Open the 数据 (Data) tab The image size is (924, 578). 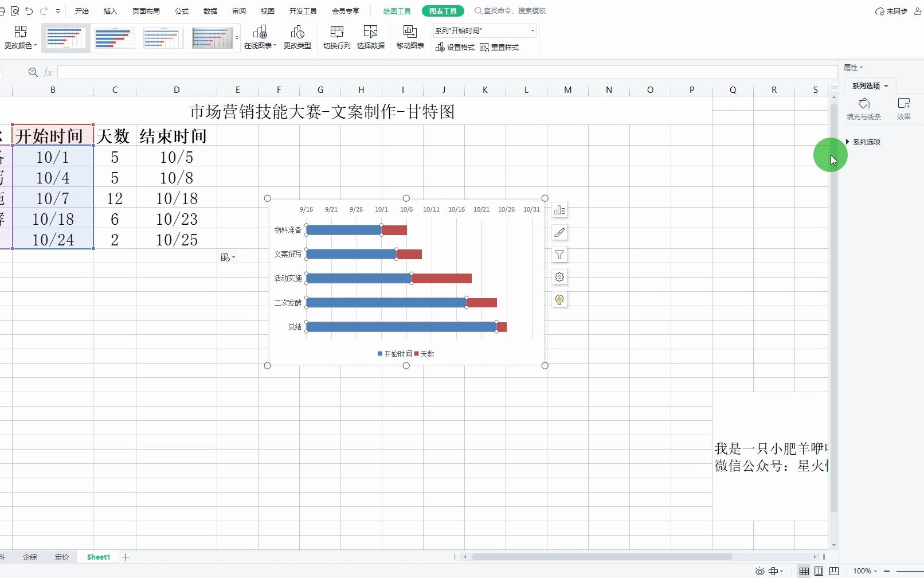pyautogui.click(x=210, y=11)
